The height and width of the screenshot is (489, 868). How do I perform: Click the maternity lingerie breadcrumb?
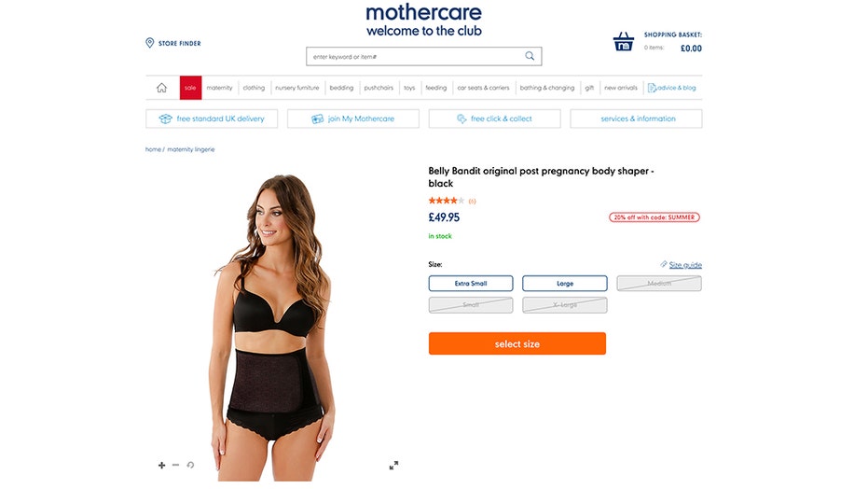pos(191,149)
